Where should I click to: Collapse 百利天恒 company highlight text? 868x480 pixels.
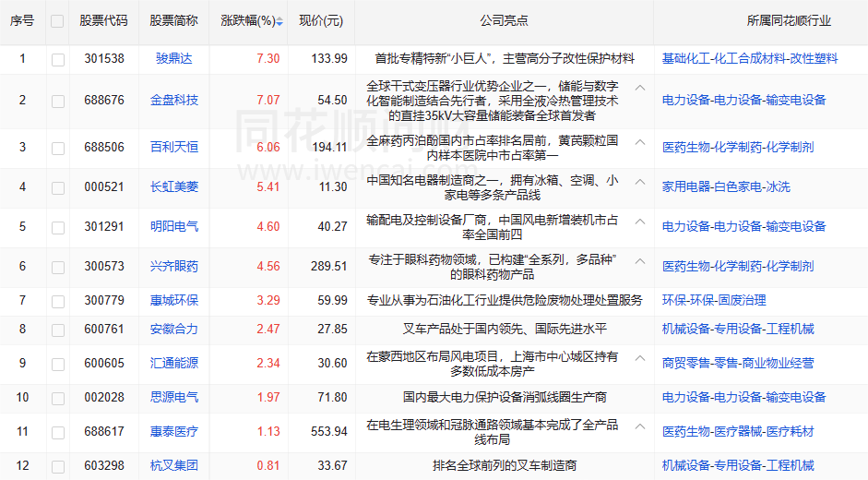coord(640,142)
